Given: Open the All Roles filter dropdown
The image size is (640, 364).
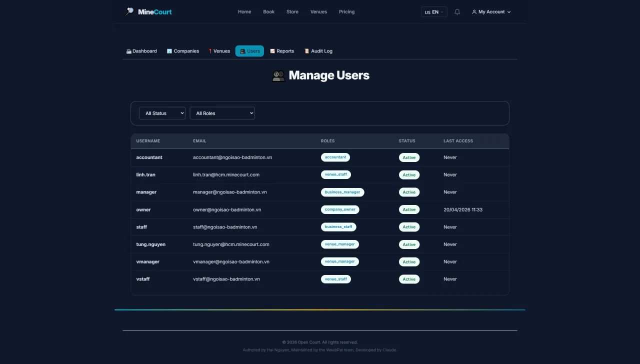Looking at the screenshot, I should [222, 113].
